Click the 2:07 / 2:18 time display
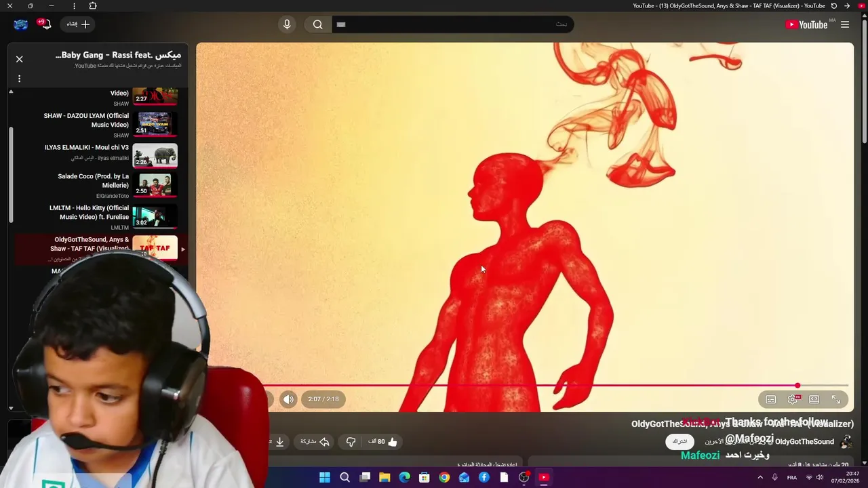 [x=323, y=399]
